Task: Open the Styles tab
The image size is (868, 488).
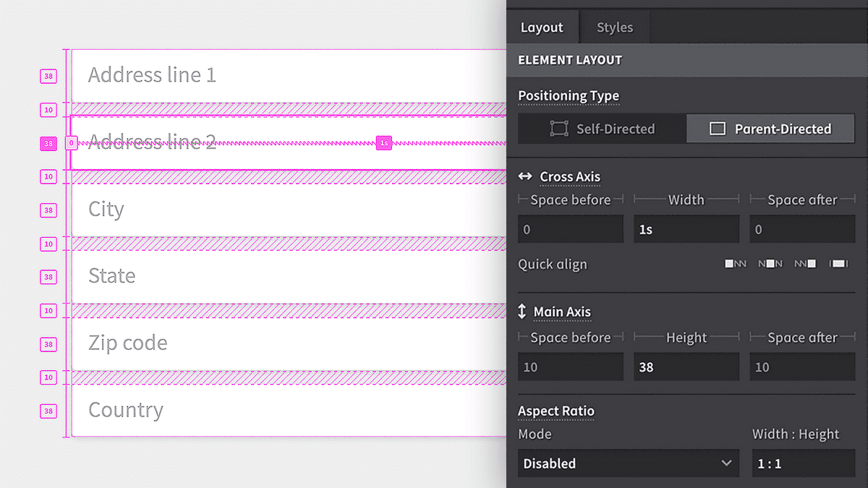Action: point(614,27)
